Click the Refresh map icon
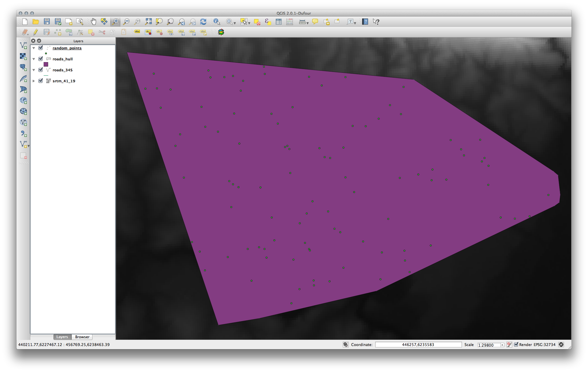588x372 pixels. (203, 22)
